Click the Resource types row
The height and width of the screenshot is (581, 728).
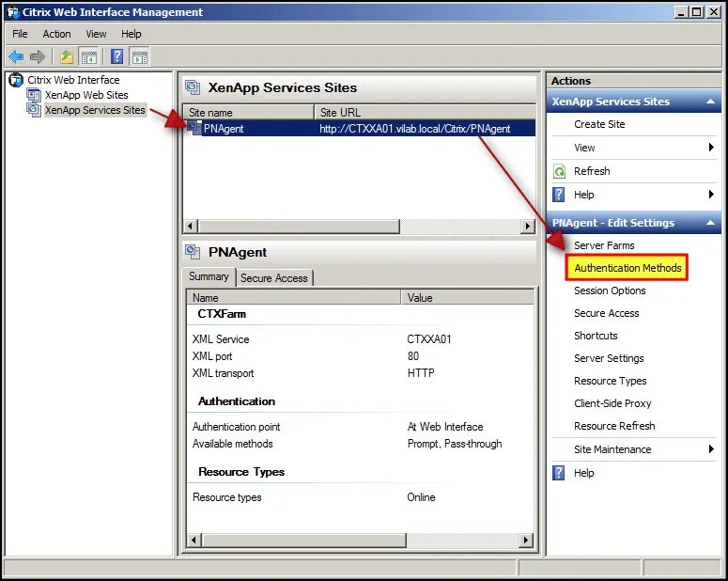point(361,497)
